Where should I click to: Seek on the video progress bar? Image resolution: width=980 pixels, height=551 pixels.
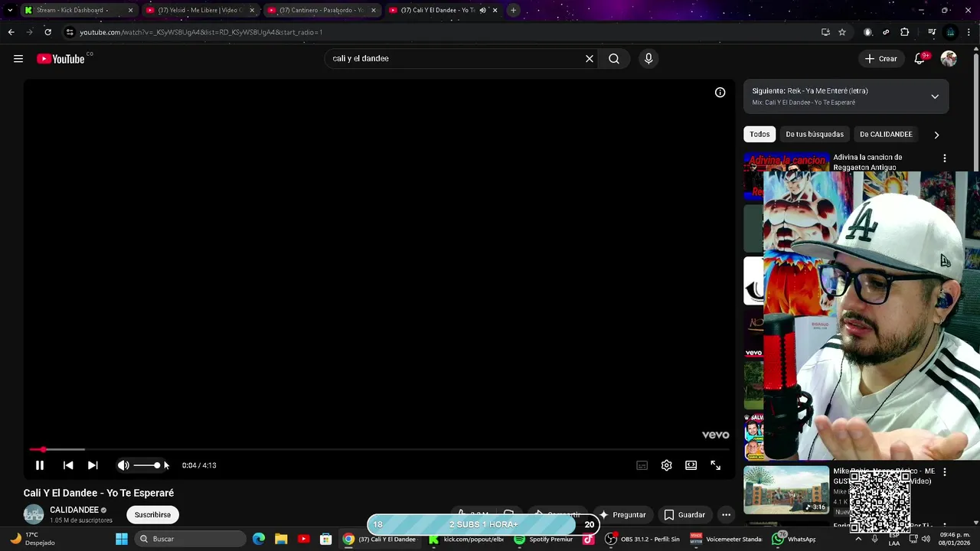pyautogui.click(x=379, y=449)
